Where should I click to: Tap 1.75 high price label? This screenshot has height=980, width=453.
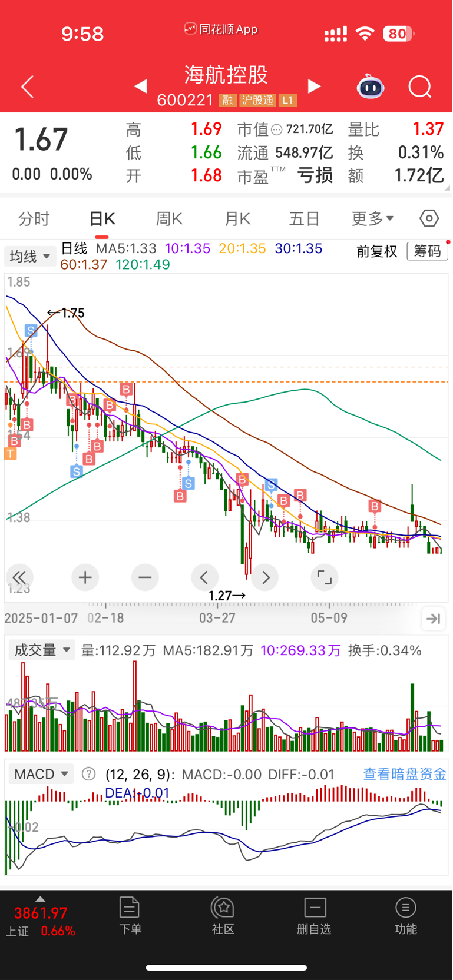[66, 313]
